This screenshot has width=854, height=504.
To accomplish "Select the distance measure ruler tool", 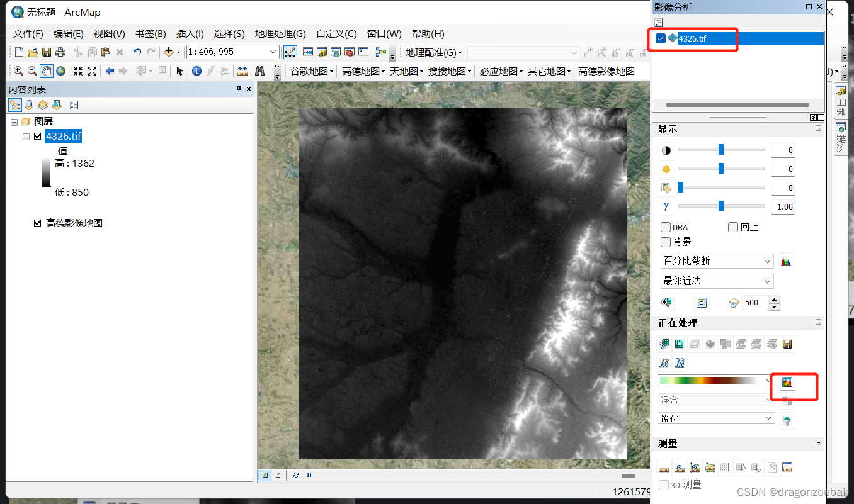I will pyautogui.click(x=664, y=469).
